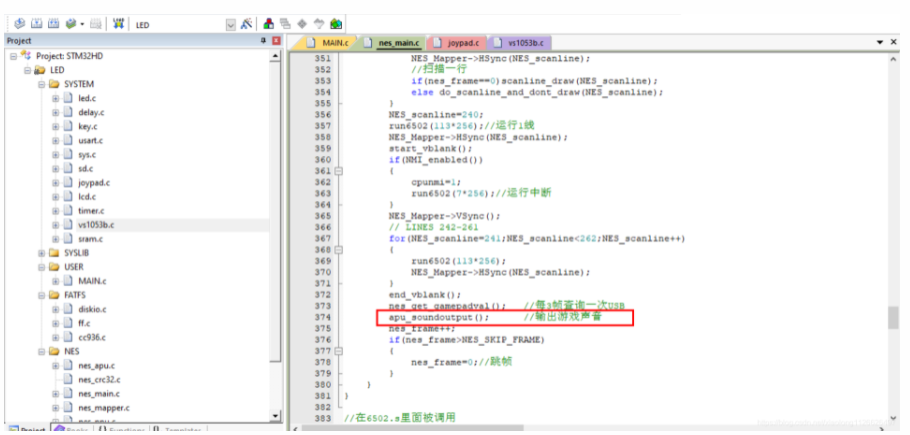
Task: Select delay.c in the project tree
Action: tap(91, 112)
